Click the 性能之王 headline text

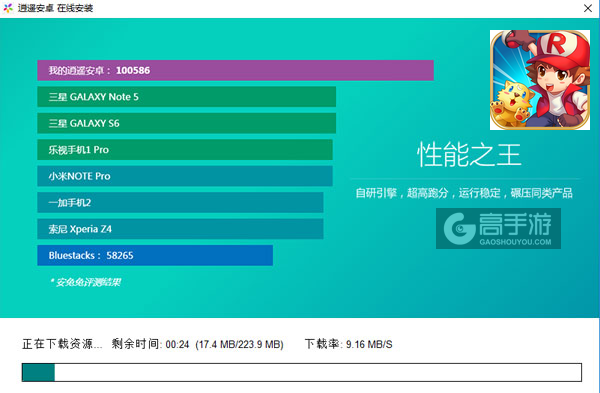[469, 155]
